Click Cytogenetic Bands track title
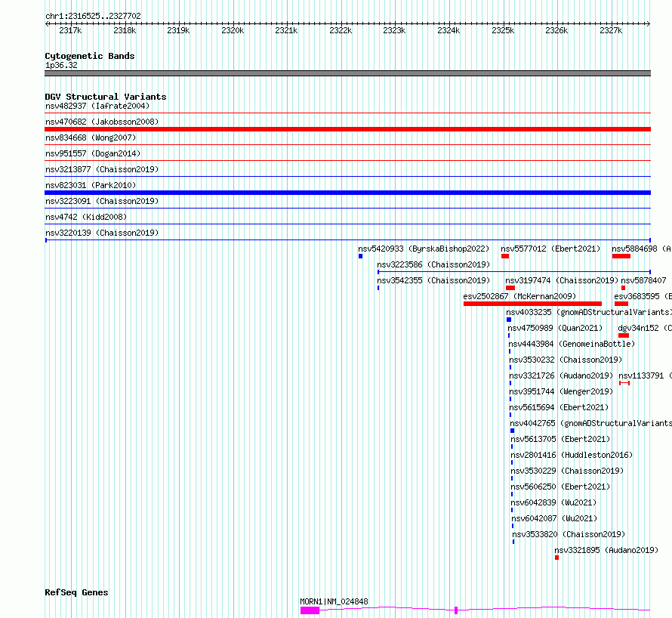 (x=90, y=56)
